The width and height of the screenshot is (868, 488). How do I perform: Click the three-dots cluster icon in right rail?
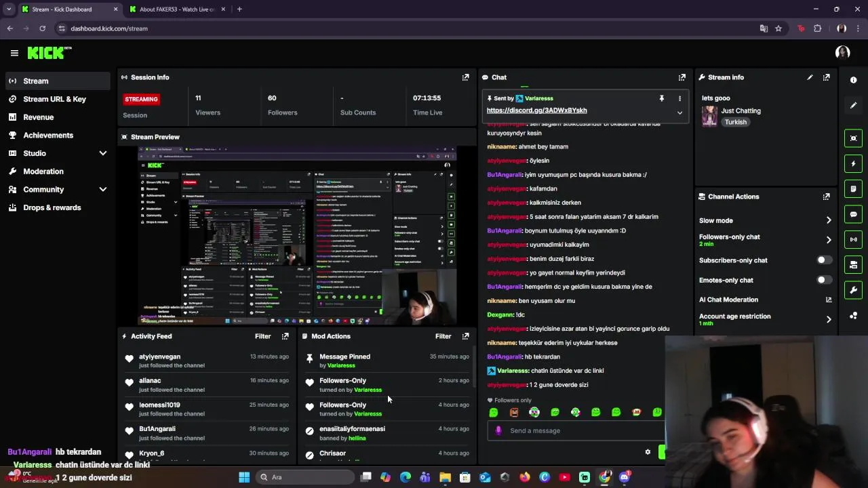pos(854,316)
